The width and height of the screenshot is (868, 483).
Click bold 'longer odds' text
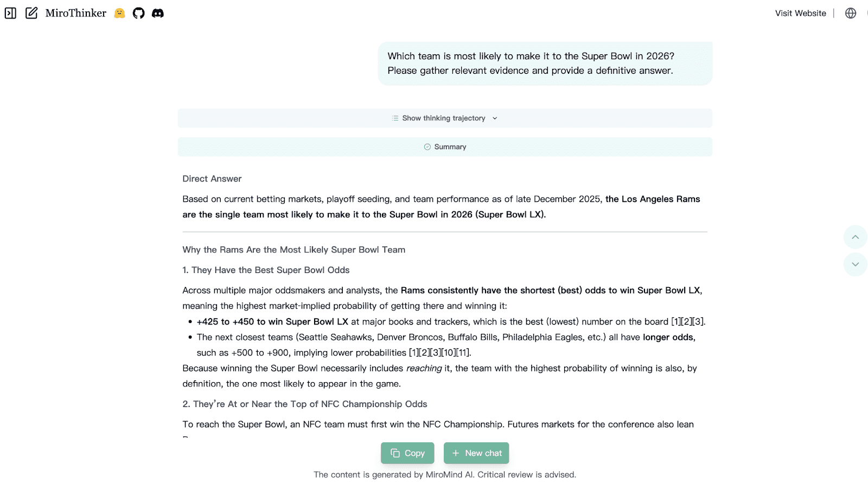click(668, 337)
